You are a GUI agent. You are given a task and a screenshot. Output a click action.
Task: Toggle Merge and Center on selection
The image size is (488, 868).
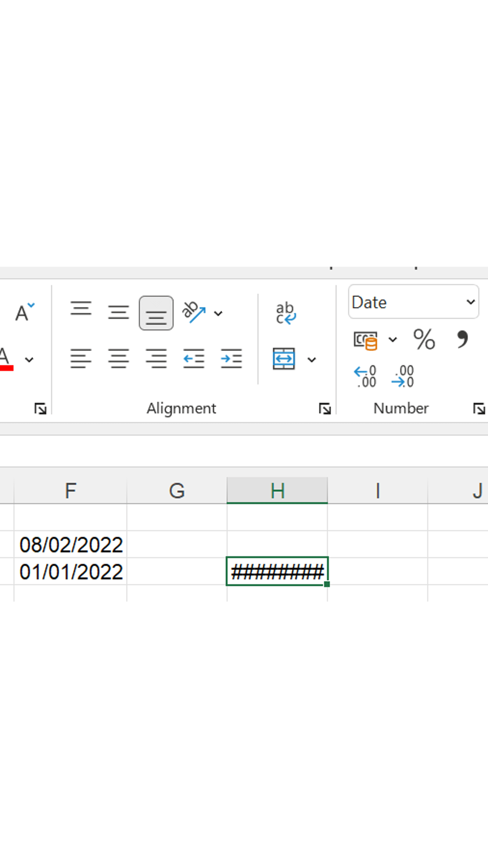pos(285,359)
